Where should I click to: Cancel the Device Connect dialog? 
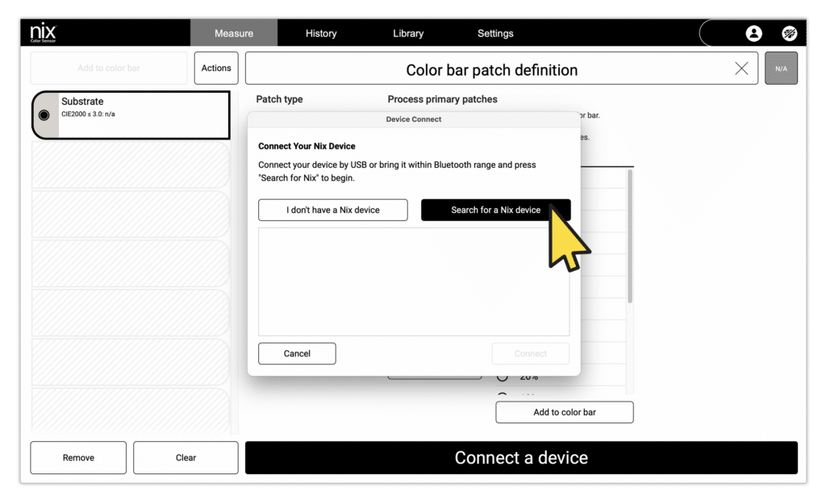pyautogui.click(x=297, y=353)
